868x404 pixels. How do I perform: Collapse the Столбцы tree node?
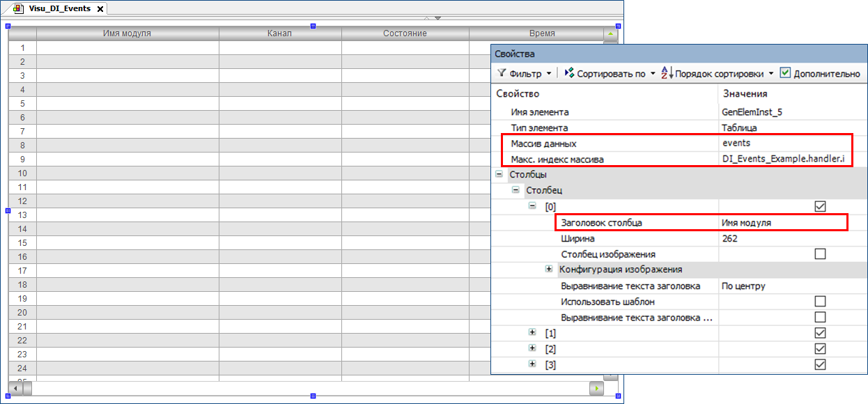[499, 174]
